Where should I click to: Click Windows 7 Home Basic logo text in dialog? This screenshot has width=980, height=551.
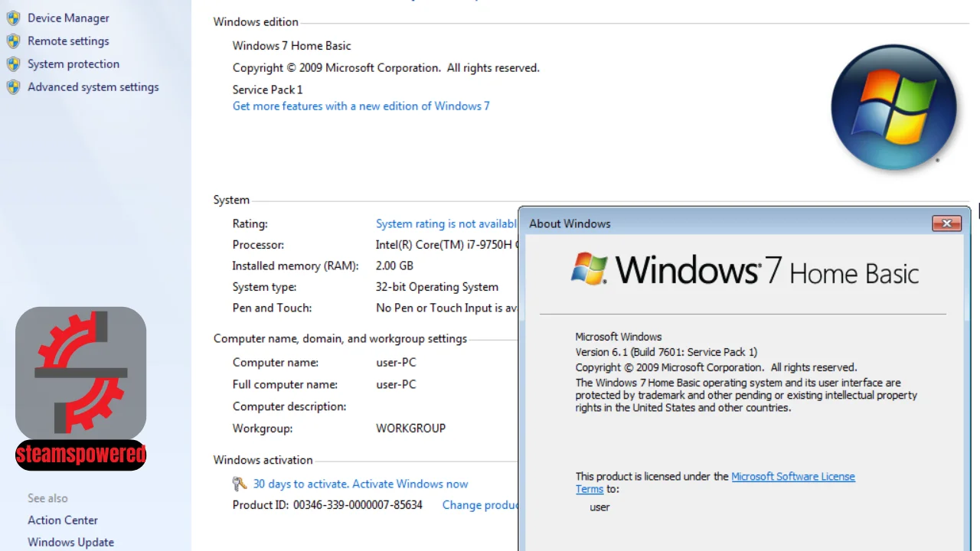click(x=767, y=270)
